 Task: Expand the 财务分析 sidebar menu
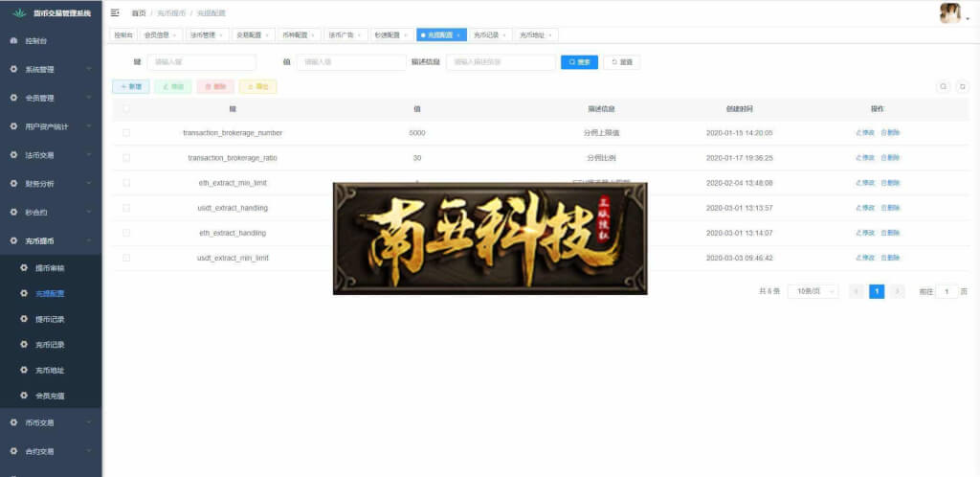point(51,183)
